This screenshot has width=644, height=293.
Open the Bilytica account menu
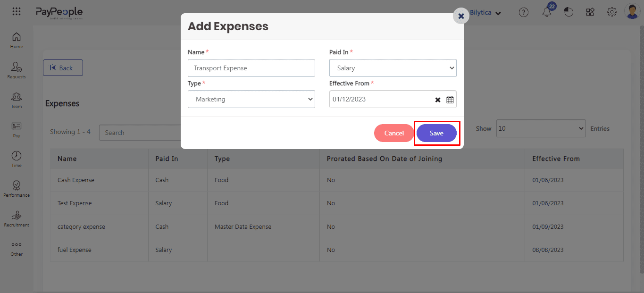(x=483, y=12)
